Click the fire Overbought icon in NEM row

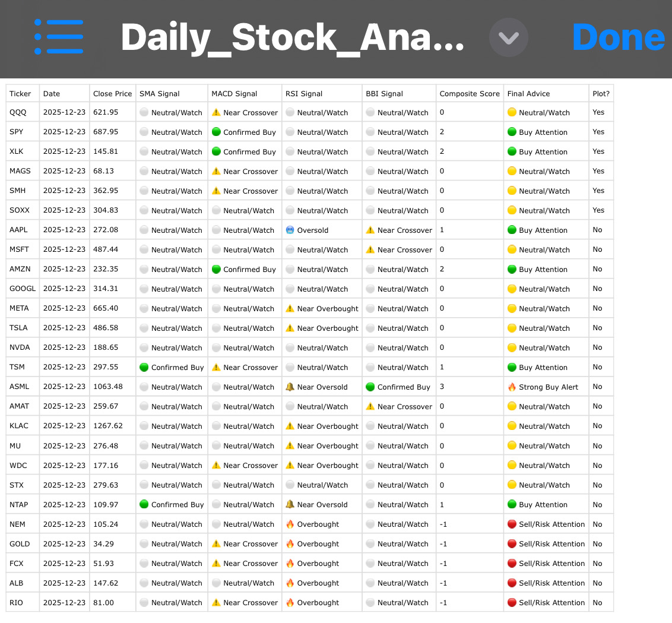[x=290, y=524]
